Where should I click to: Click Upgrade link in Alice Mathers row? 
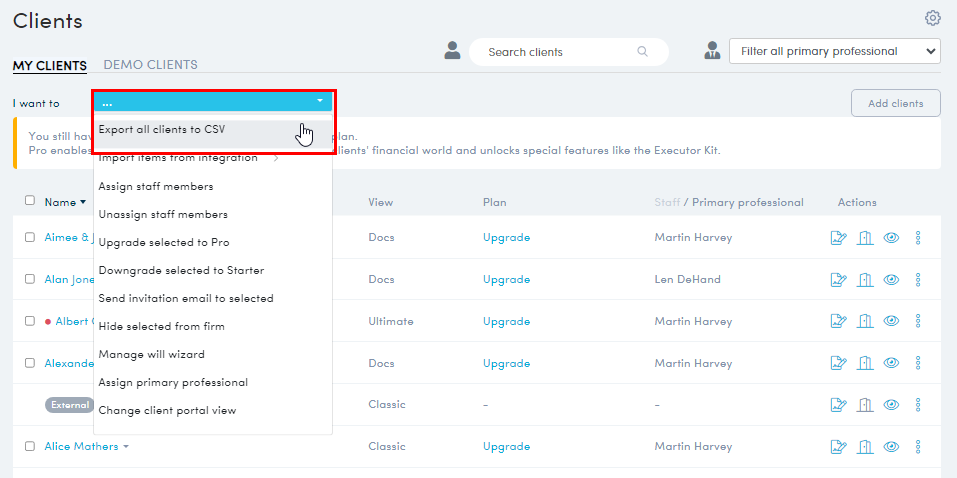[x=507, y=446]
